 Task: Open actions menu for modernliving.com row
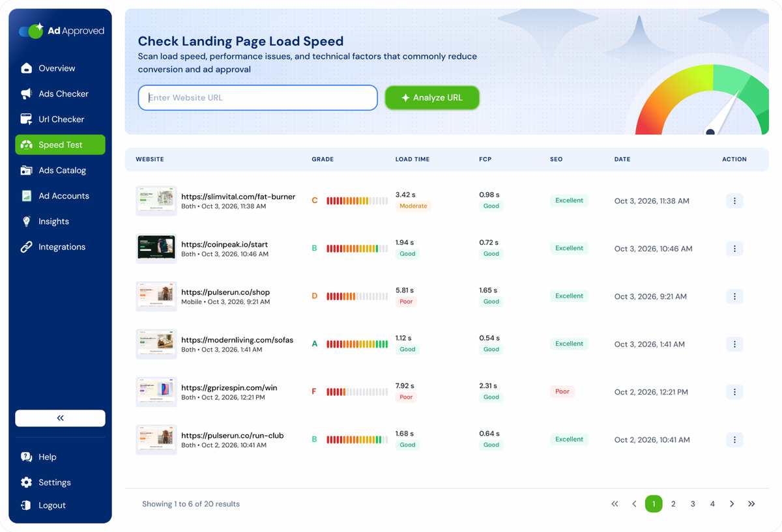coord(734,344)
